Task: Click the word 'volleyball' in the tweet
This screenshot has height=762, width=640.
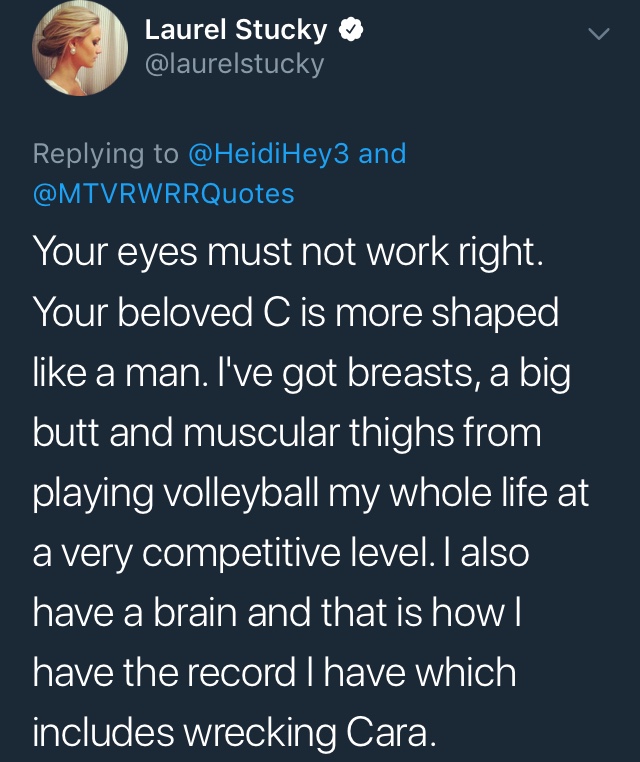Action: click(241, 494)
